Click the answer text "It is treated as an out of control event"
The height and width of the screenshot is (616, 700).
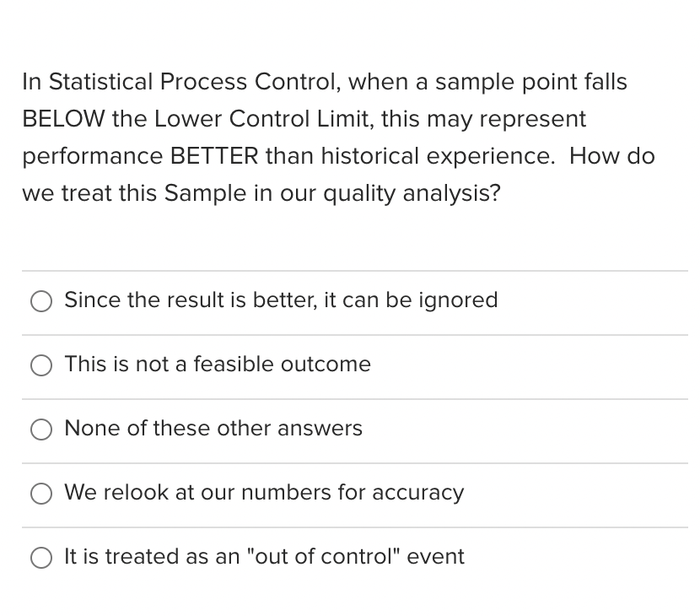264,558
